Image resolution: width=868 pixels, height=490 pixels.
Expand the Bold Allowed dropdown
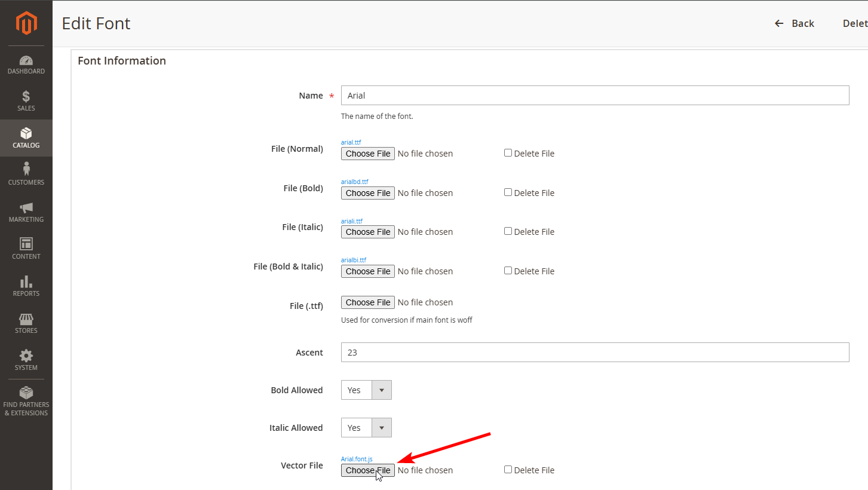click(366, 390)
